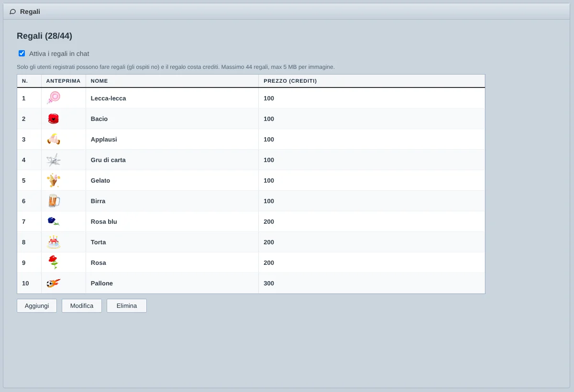This screenshot has width=574, height=392.
Task: Click the Nome column header
Action: (x=172, y=81)
